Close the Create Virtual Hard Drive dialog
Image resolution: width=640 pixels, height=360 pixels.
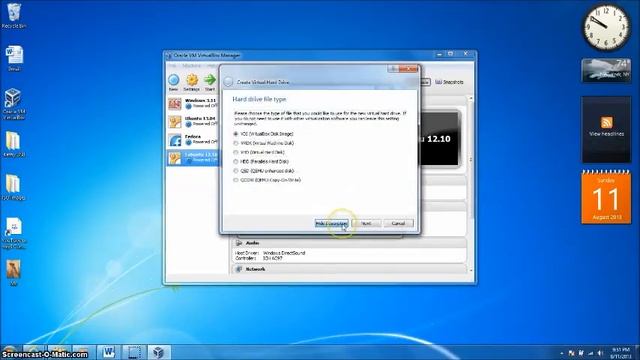(408, 69)
